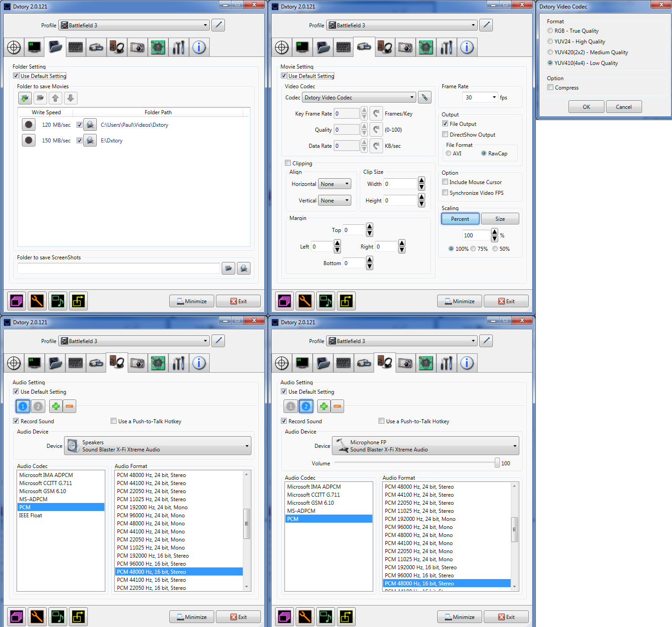
Task: Click the microphone Volume slider handle
Action: click(x=497, y=463)
